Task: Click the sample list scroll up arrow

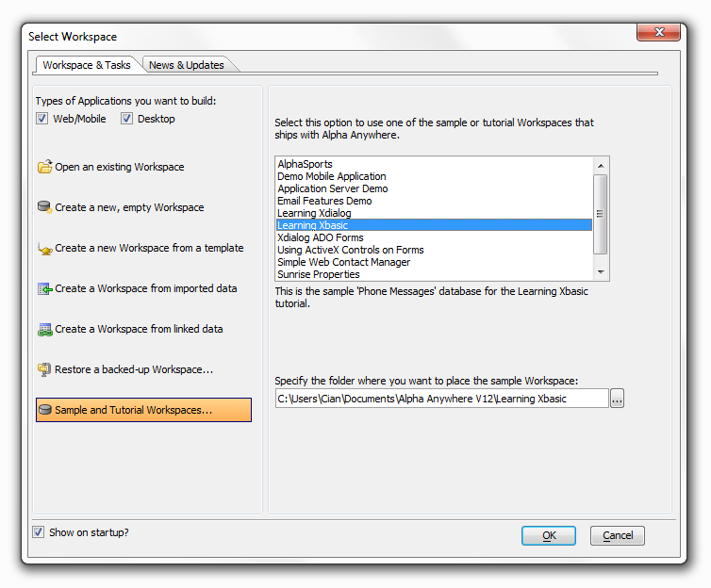Action: tap(601, 166)
